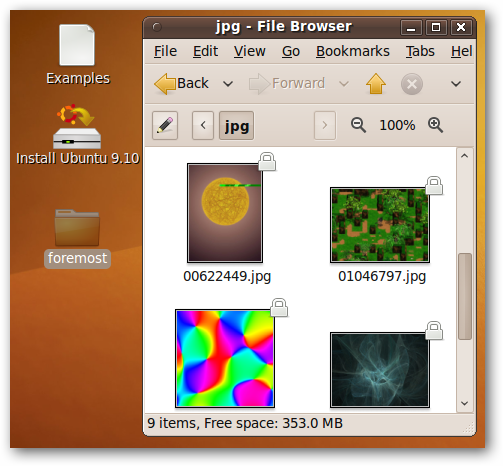Viewport: 503px width, 466px height.
Task: Select the 01046797.jpg forest thumbnail
Action: (380, 225)
